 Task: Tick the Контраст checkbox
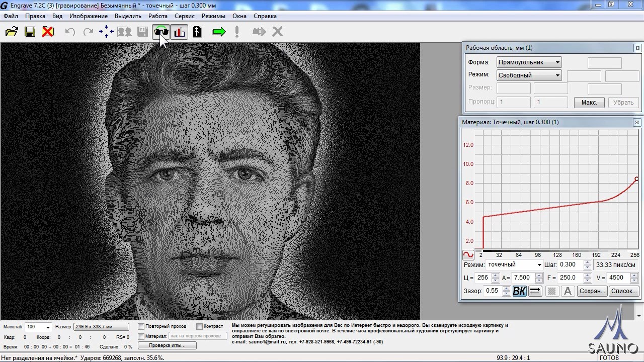point(200,326)
